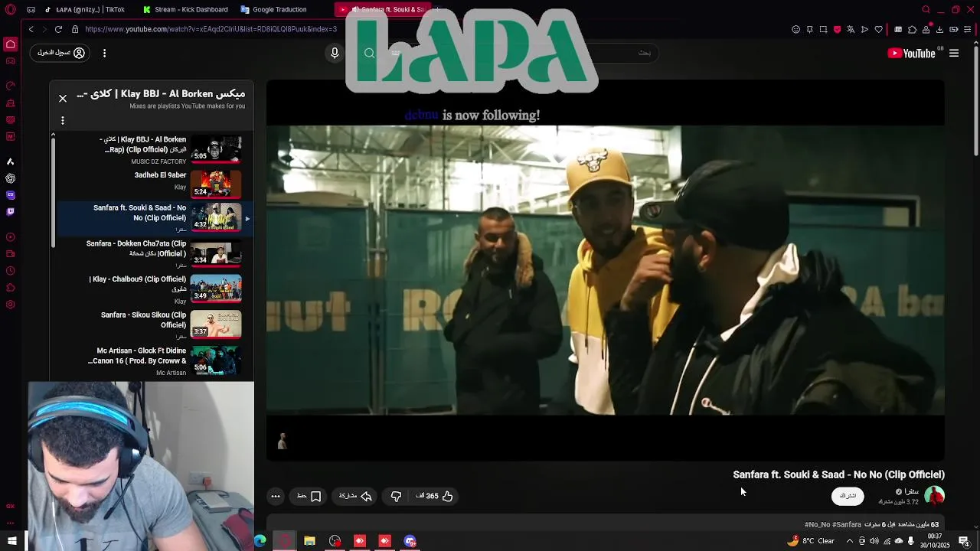
Task: Click the video title Sanfara ft. Souki & Saad
Action: pos(838,474)
